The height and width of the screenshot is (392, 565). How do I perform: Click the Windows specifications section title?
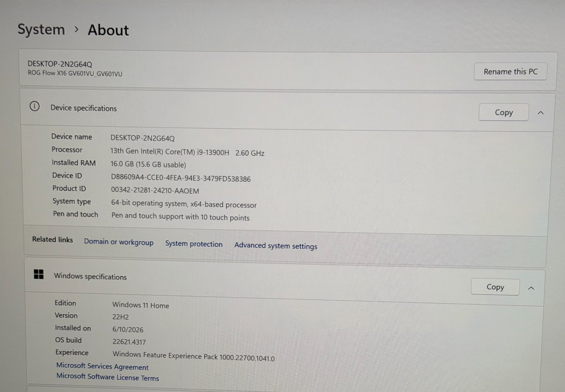click(x=90, y=276)
